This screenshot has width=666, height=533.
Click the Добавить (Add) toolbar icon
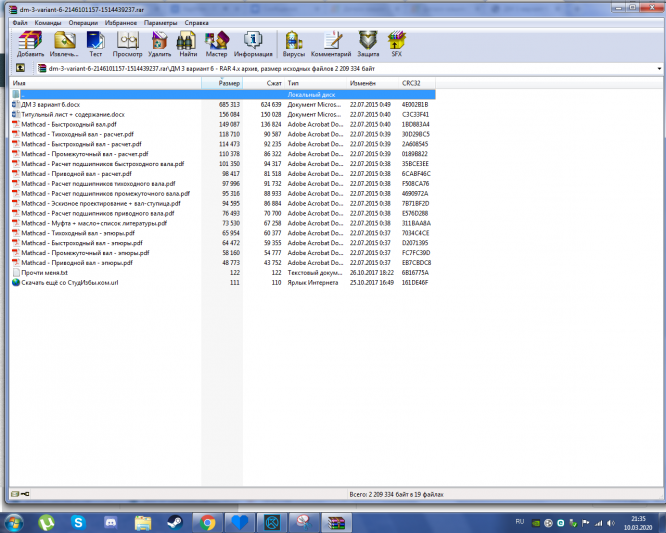point(30,43)
